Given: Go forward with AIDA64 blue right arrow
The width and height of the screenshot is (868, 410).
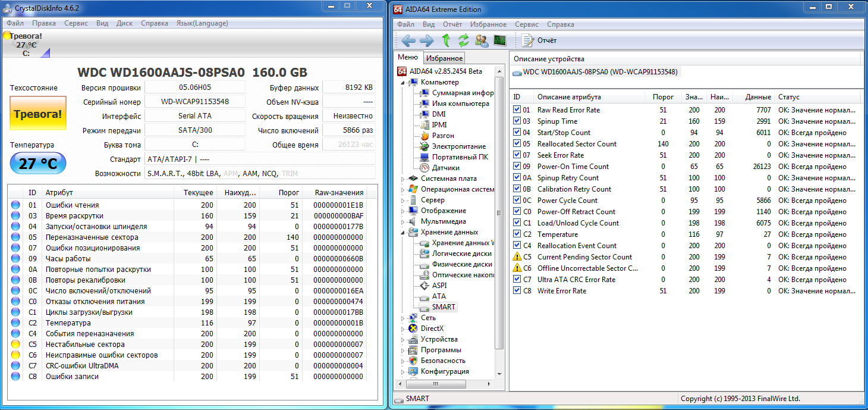Looking at the screenshot, I should [427, 40].
